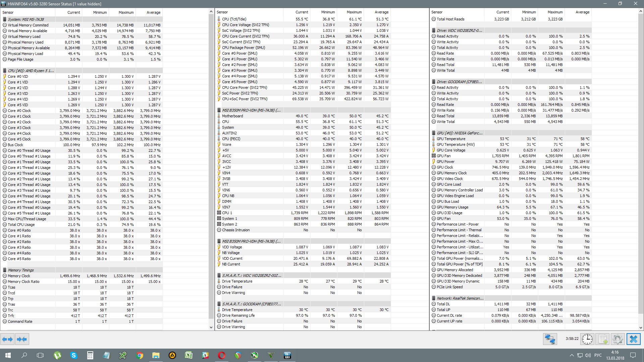Select the 'Motherboard' temperature row
The width and height of the screenshot is (644, 362).
[304, 116]
